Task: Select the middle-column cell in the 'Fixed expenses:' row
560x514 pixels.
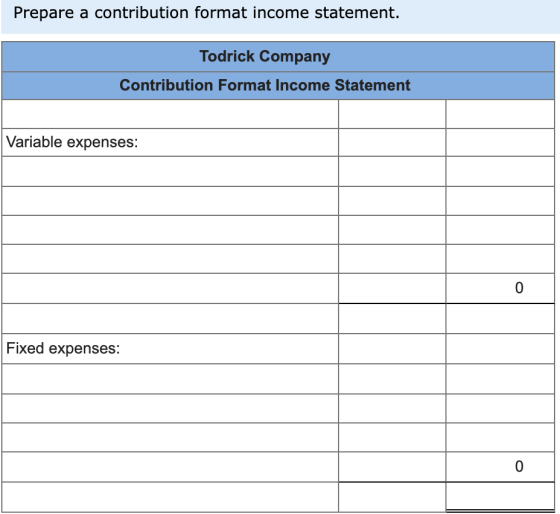Action: coord(392,349)
